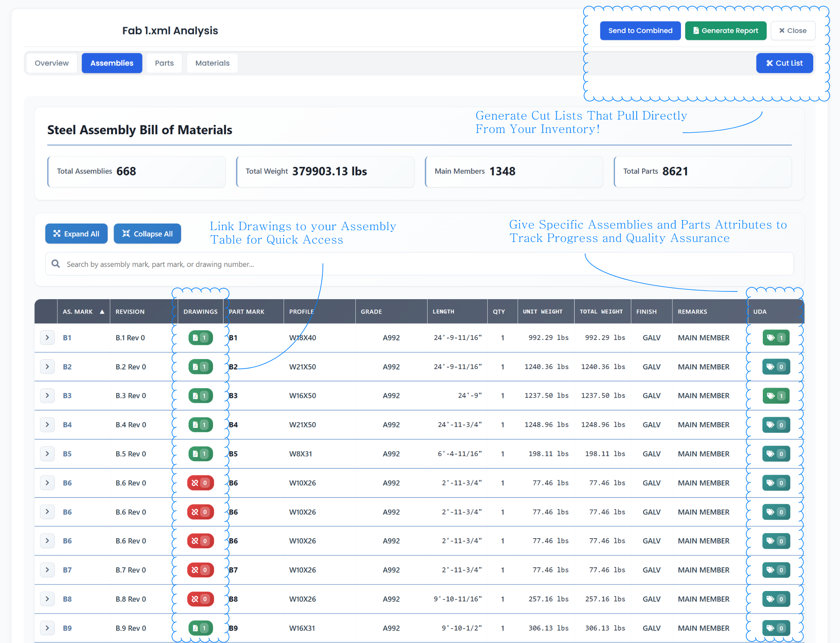Open the UDA tag badge for B5
The image size is (840, 643).
(775, 454)
